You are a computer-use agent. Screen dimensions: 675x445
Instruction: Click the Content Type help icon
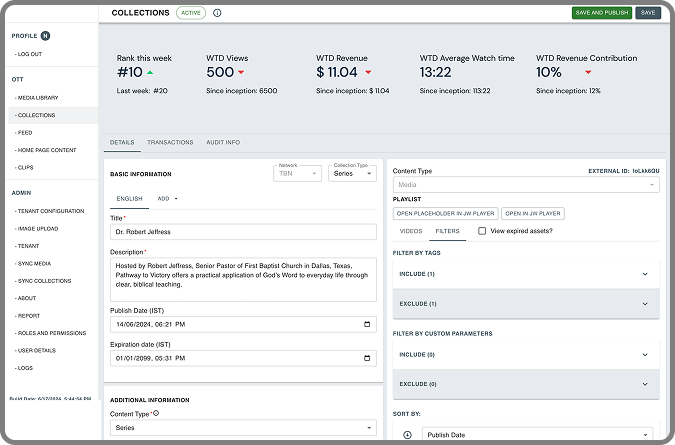pos(156,412)
